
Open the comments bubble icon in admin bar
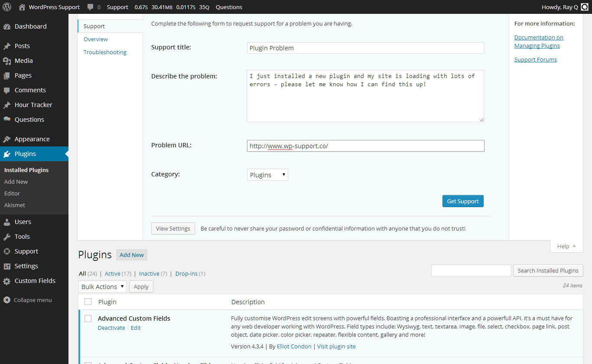tap(90, 7)
